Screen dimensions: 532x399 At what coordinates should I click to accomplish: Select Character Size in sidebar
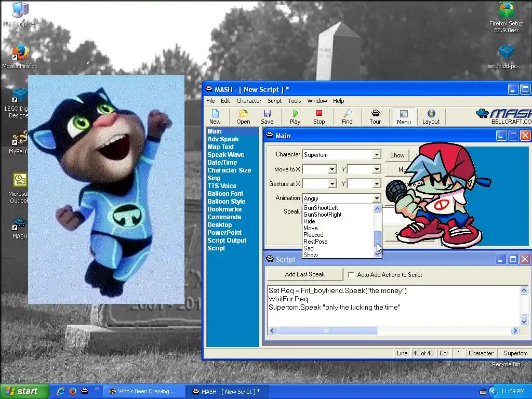[x=229, y=170]
